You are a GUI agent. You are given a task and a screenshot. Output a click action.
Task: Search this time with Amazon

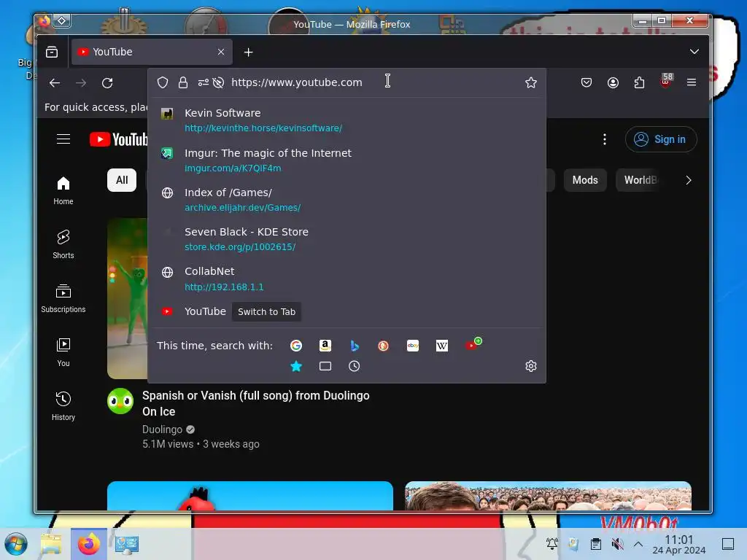[x=325, y=346]
